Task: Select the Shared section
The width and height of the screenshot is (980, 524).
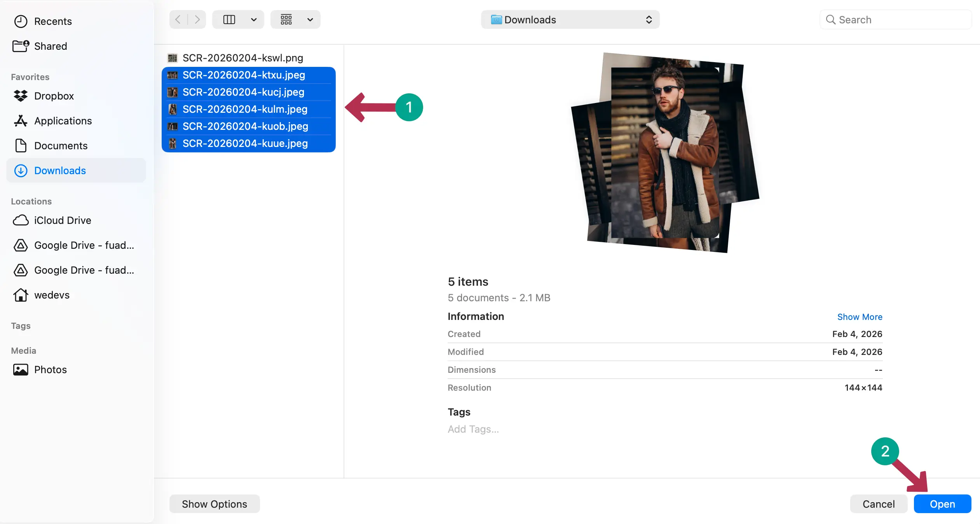Action: pyautogui.click(x=51, y=46)
